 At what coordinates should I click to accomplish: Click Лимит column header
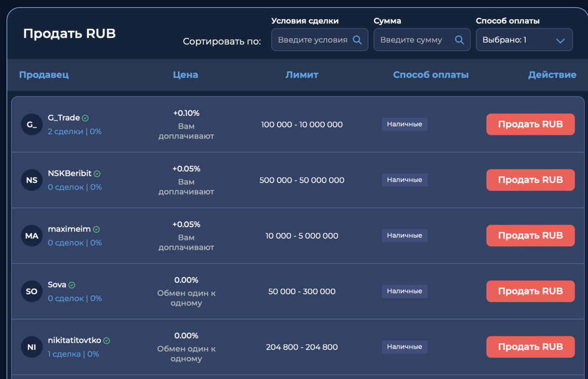[302, 75]
